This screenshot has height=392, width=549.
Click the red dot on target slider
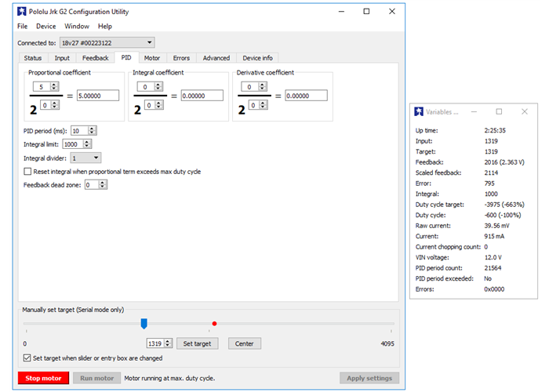point(214,323)
